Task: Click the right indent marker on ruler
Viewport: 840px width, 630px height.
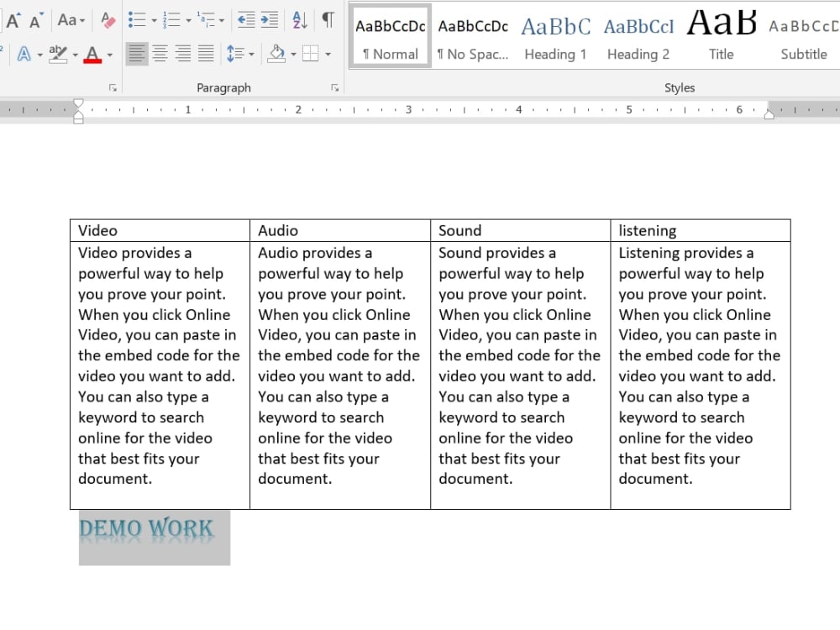Action: point(769,113)
